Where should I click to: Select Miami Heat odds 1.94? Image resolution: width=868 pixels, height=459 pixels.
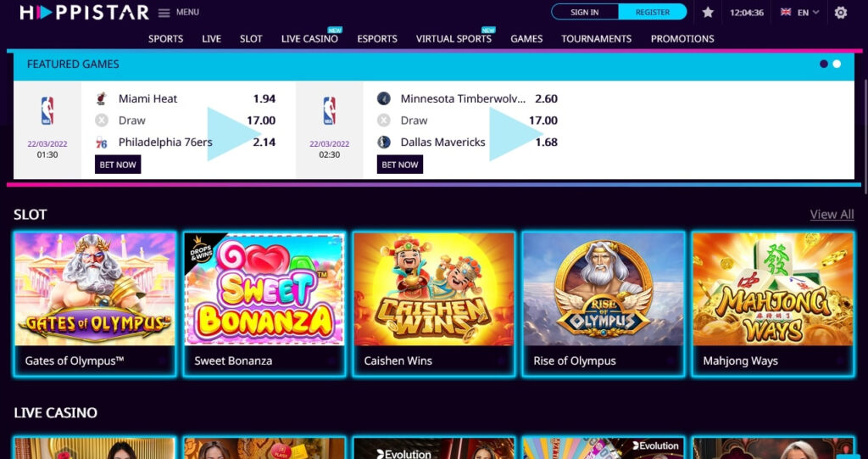click(264, 98)
